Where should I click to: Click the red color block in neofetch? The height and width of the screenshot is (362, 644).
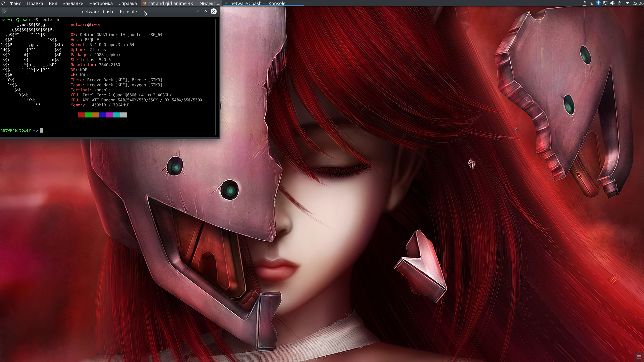click(x=81, y=115)
